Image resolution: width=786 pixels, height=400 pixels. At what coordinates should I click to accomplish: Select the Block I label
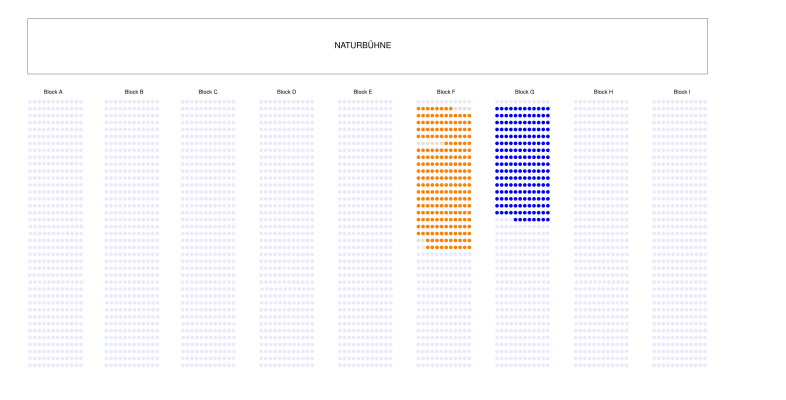(x=682, y=92)
